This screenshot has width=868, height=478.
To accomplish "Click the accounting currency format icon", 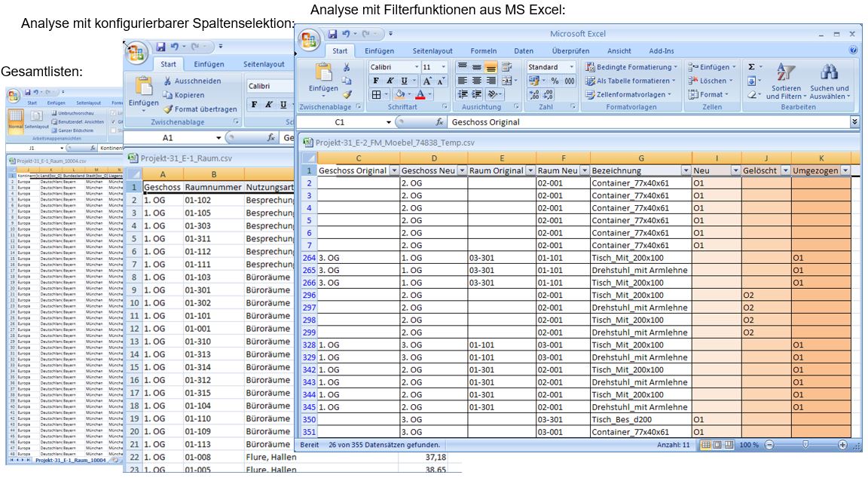I will (x=533, y=81).
